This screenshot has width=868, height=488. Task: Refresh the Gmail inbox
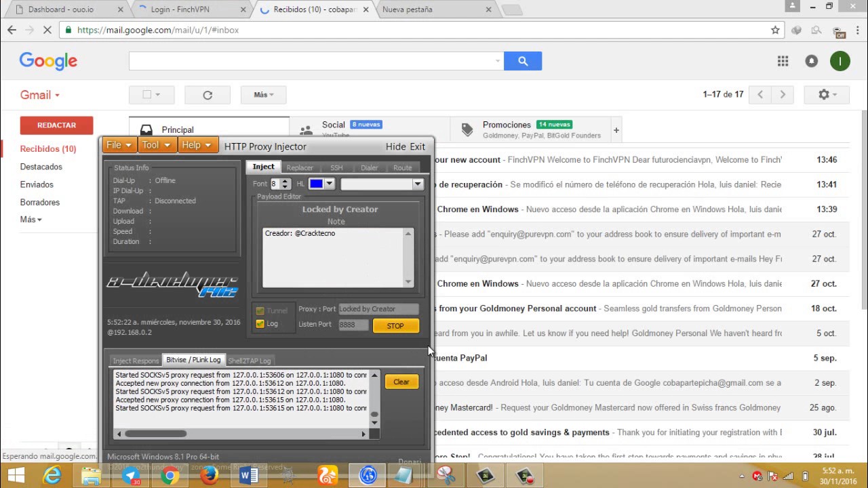(208, 95)
